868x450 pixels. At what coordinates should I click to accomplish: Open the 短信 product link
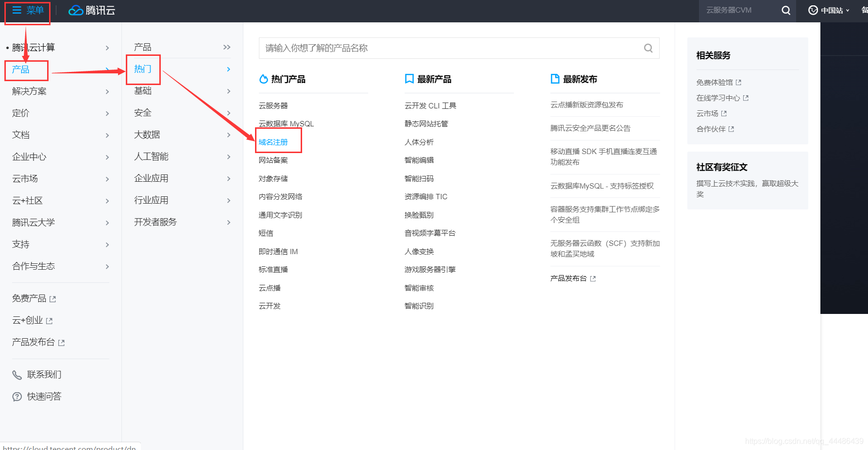point(266,233)
